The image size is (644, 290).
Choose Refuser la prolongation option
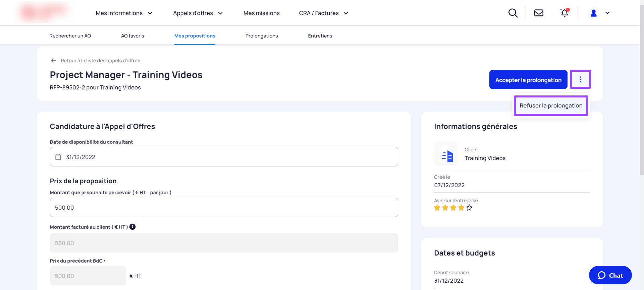(551, 105)
